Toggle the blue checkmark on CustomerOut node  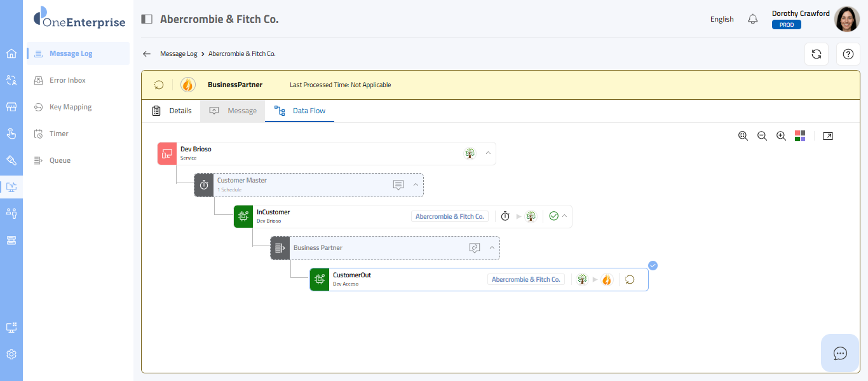click(653, 265)
